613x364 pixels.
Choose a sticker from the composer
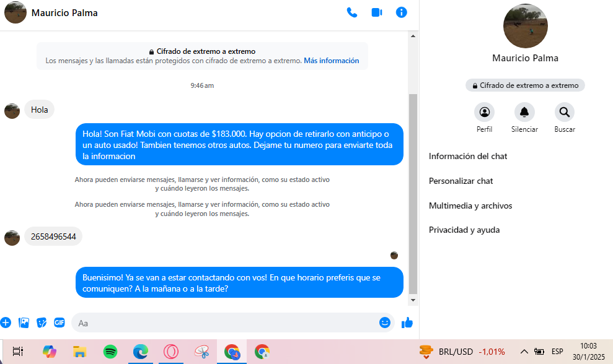[x=42, y=323]
